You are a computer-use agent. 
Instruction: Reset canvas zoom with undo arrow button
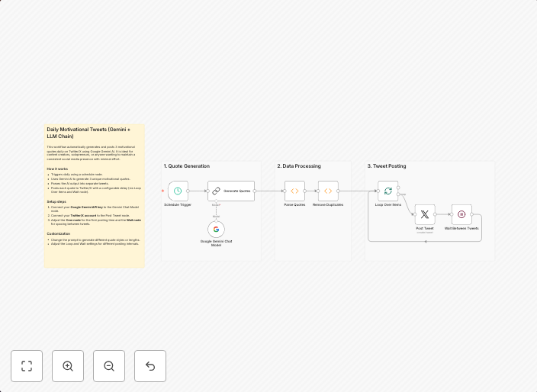point(150,366)
